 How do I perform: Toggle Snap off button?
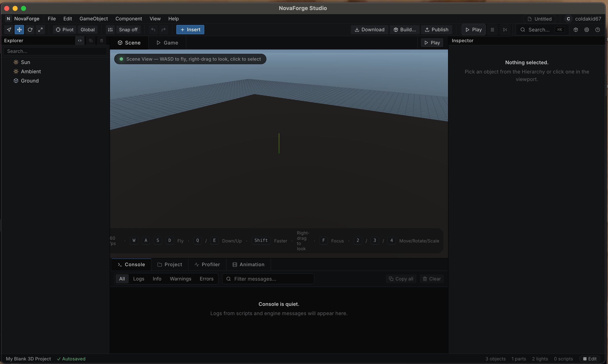click(128, 30)
